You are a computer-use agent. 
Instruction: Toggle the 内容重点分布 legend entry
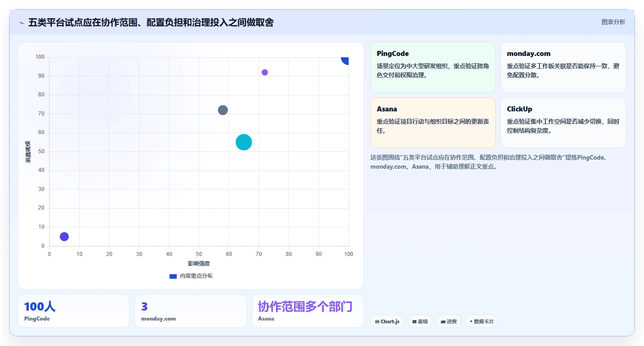(x=191, y=276)
